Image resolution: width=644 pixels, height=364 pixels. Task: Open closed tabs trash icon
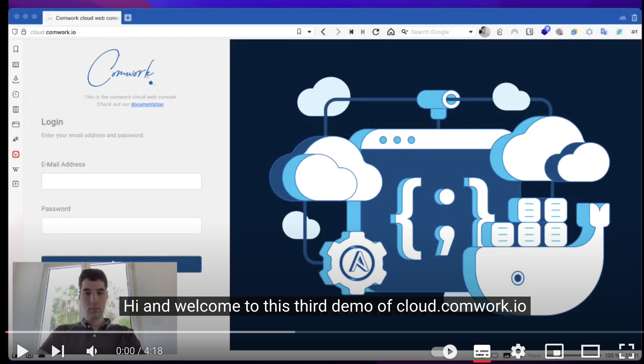click(x=635, y=18)
